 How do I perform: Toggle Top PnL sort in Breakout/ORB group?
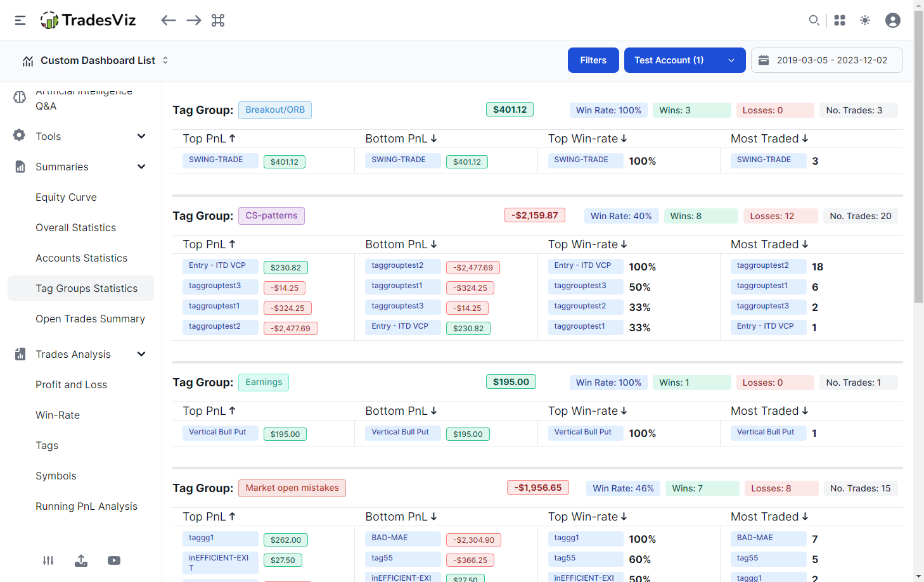[x=209, y=139]
